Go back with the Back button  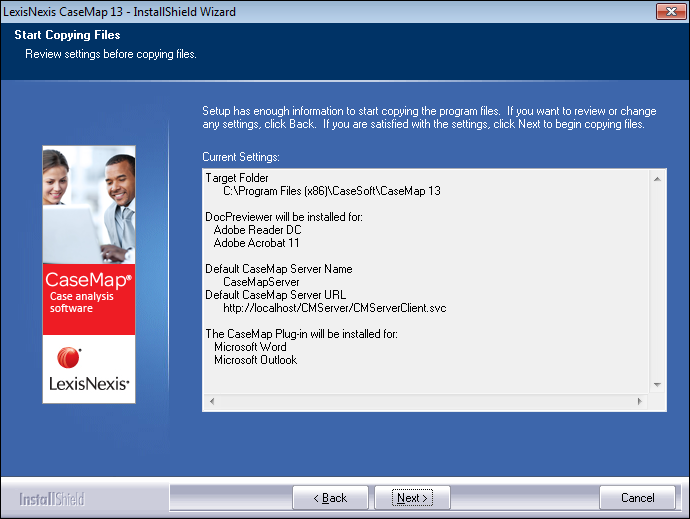pos(331,497)
